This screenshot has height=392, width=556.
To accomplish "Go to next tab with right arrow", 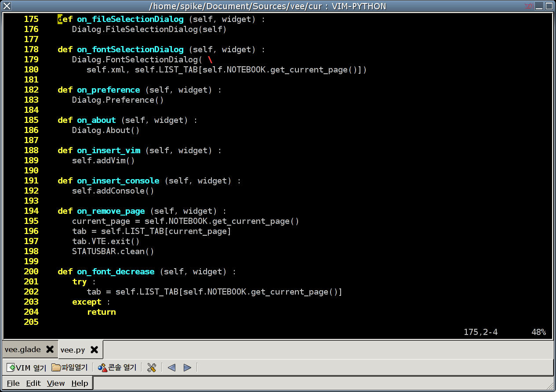I will [x=187, y=367].
